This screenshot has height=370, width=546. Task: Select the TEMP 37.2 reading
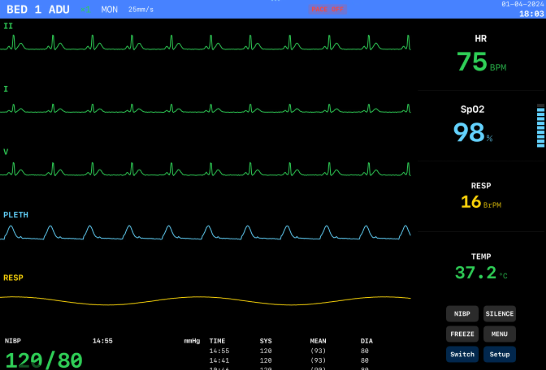pos(481,267)
